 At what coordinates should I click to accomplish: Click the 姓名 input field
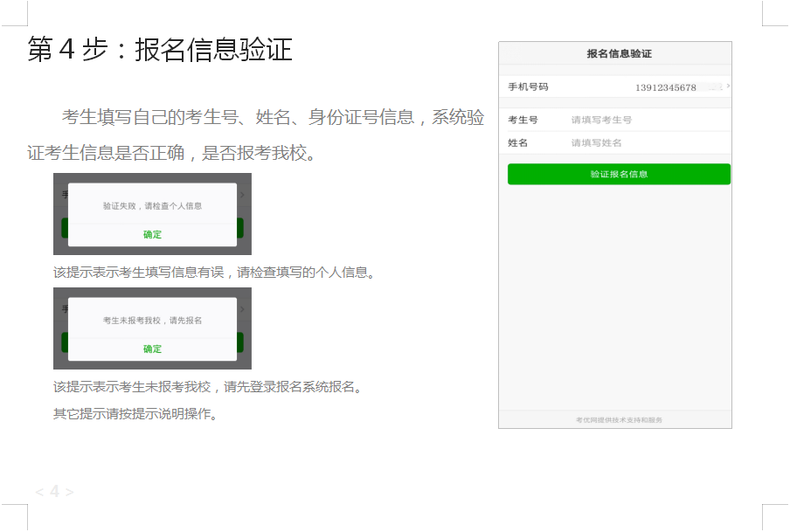point(647,142)
